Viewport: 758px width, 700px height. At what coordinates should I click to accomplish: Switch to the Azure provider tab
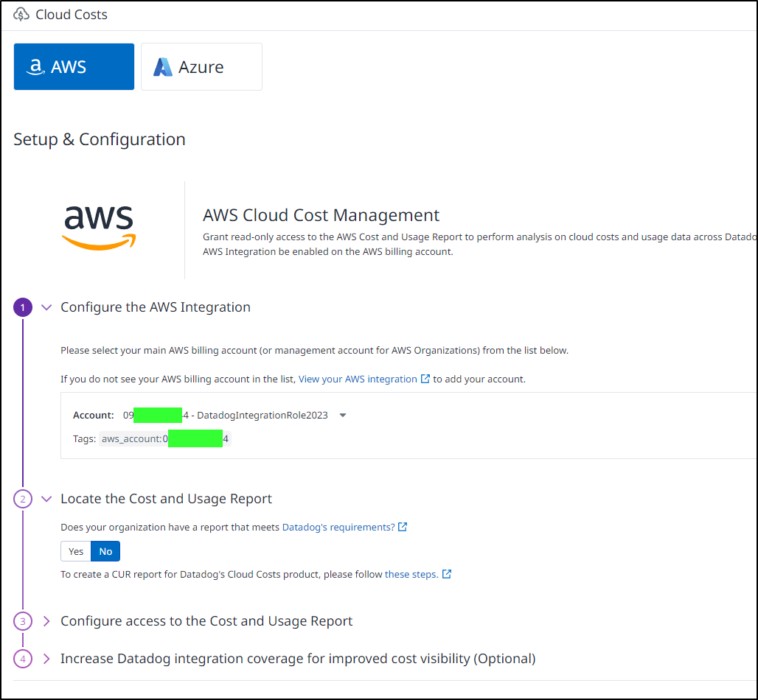[201, 66]
